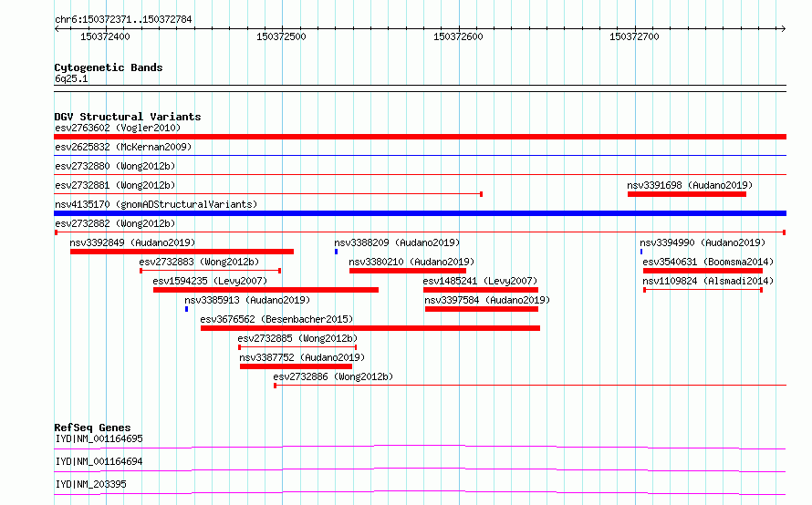Open nsv3394990 (Audano2019) variant label
Viewport: 812px width, 505px height.
(703, 242)
